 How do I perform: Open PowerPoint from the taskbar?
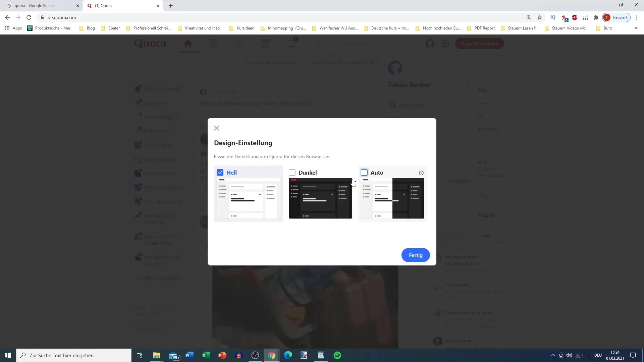(x=222, y=355)
